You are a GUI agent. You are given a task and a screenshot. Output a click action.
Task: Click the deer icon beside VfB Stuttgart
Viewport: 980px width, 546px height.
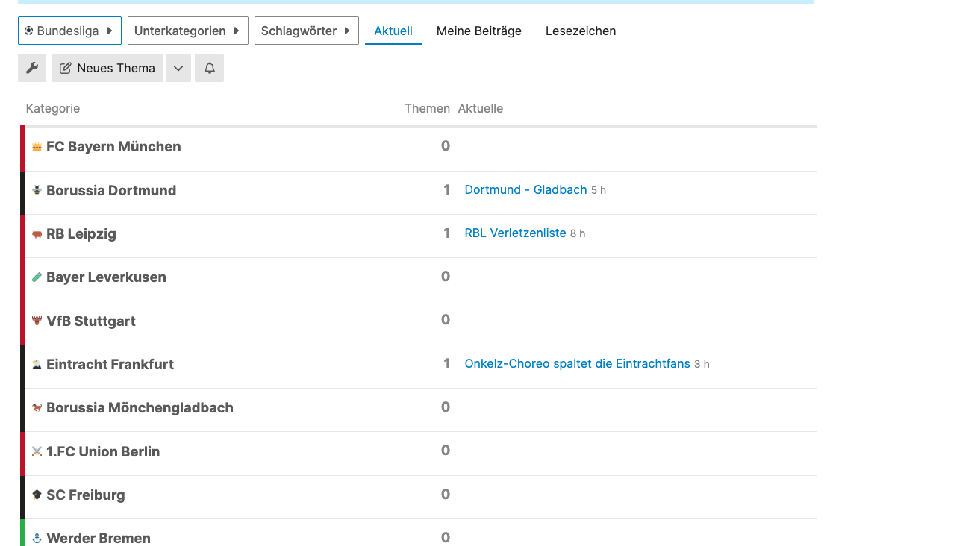pos(37,321)
